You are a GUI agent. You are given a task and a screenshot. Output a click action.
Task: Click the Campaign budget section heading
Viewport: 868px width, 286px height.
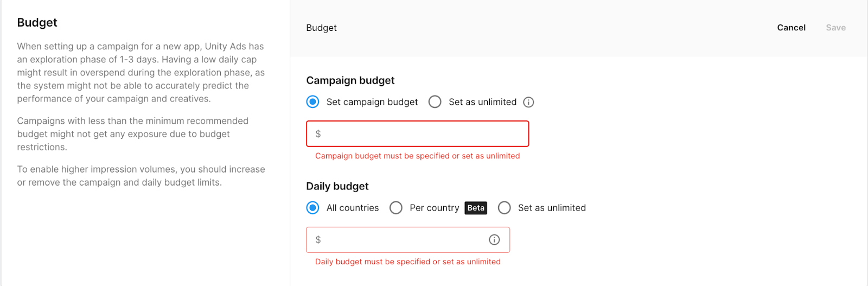(350, 80)
